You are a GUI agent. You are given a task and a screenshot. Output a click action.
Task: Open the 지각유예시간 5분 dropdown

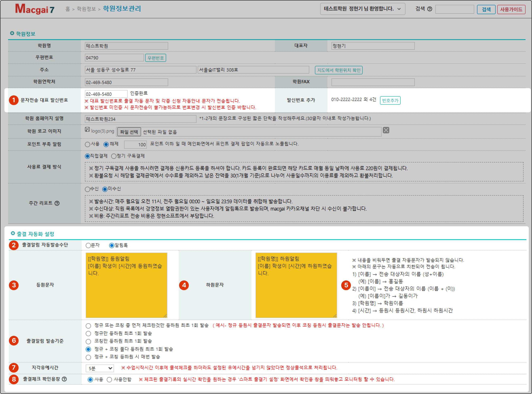click(100, 368)
